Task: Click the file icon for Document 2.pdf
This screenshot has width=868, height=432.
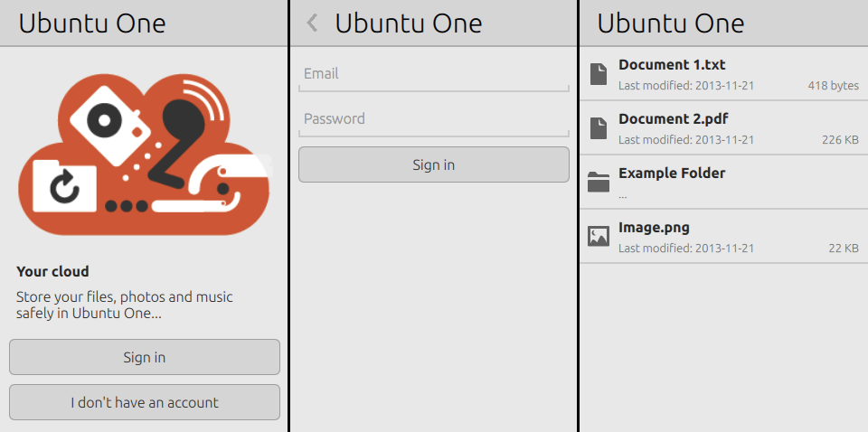Action: [599, 128]
